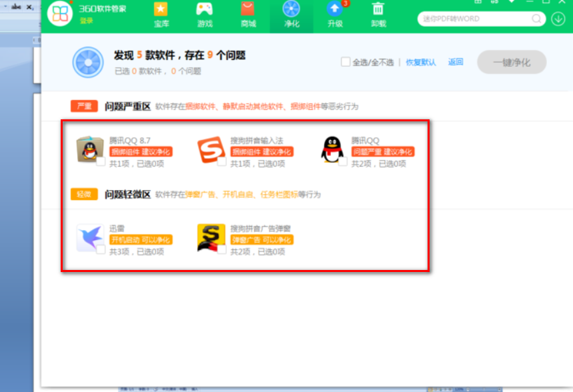This screenshot has height=392, width=573.
Task: Click the strikethrough abc icon in Word
Action: (16, 7)
